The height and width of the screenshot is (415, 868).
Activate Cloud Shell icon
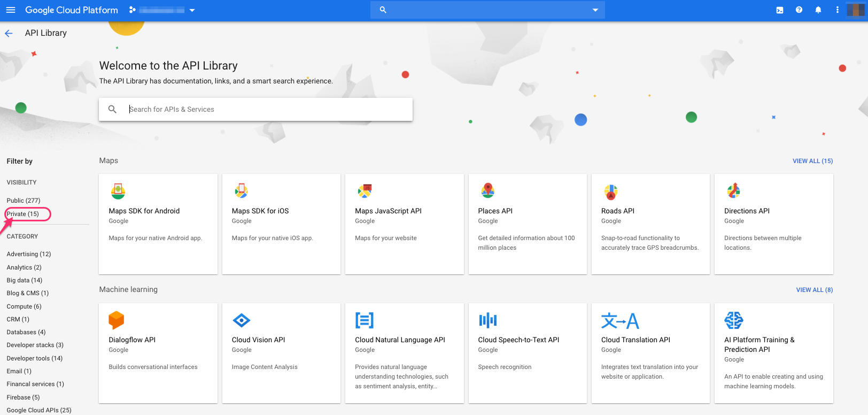point(780,10)
